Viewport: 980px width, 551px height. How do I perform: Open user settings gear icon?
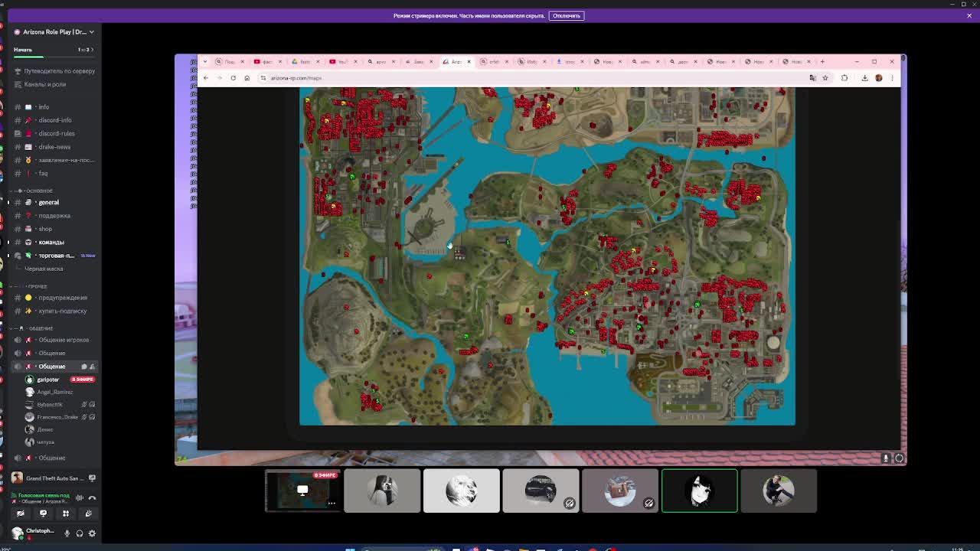coord(92,533)
